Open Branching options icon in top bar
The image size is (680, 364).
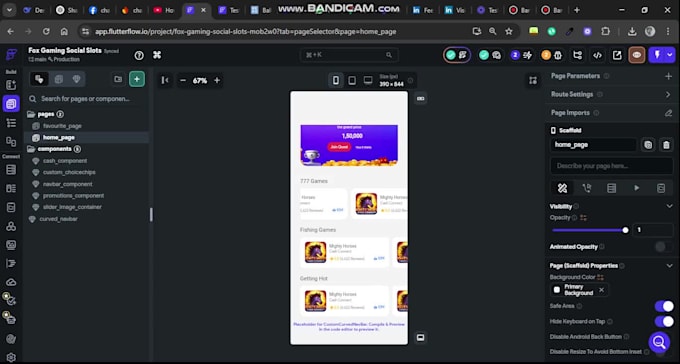coord(578,55)
